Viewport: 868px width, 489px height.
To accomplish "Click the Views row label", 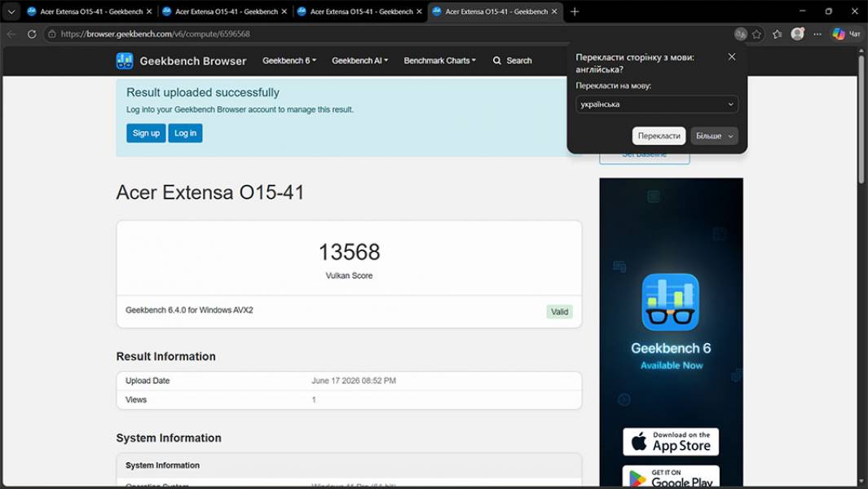I will (x=136, y=400).
